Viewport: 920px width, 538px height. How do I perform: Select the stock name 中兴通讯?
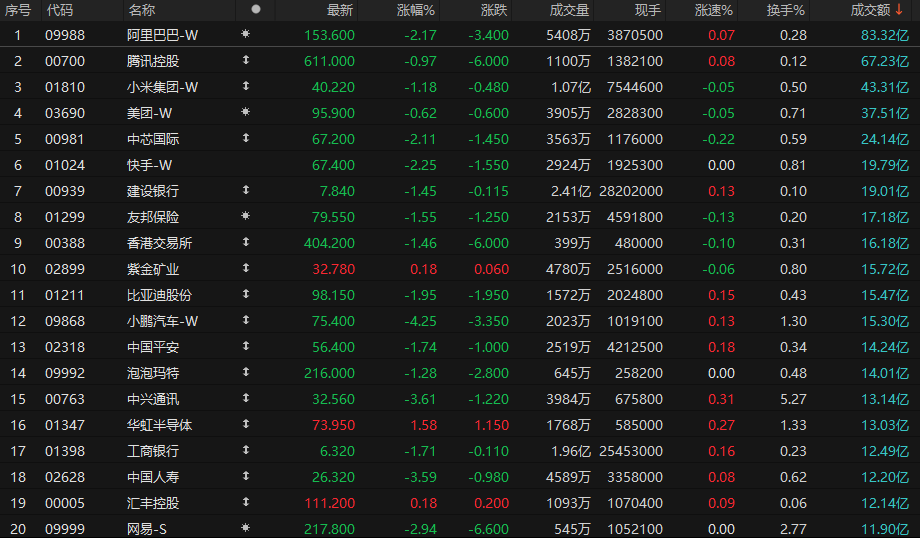[x=153, y=399]
